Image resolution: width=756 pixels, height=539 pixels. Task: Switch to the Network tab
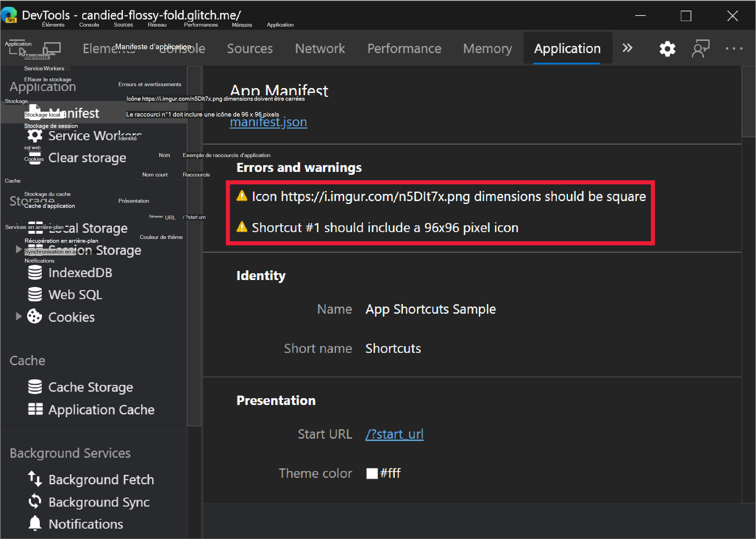[319, 49]
